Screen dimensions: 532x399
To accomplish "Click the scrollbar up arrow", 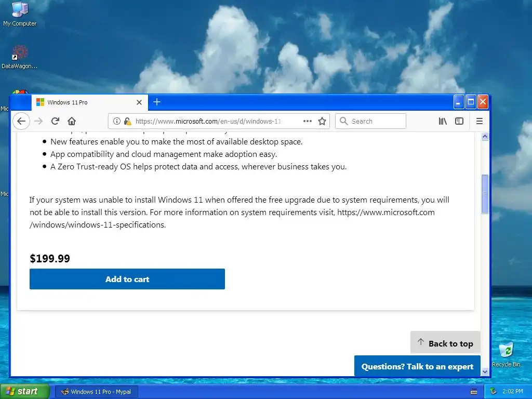I will pos(485,137).
